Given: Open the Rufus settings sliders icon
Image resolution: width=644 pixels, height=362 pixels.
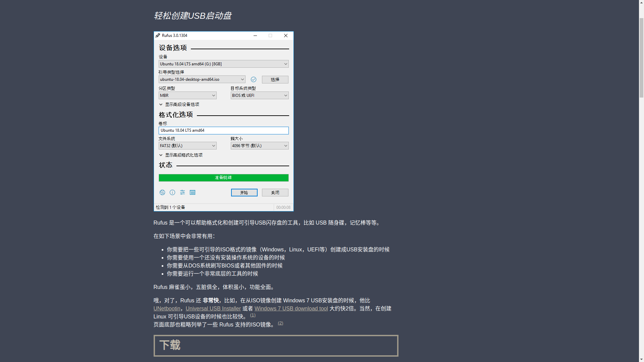Looking at the screenshot, I should [182, 192].
